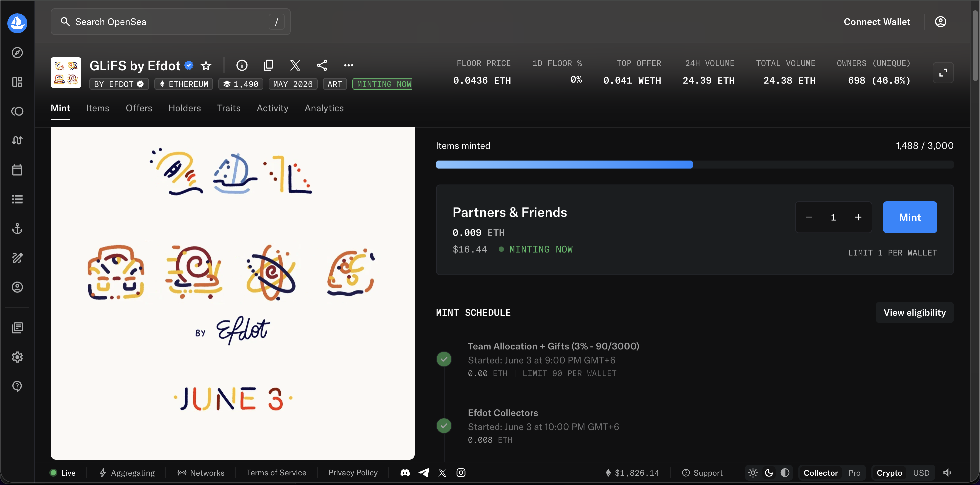Image resolution: width=980 pixels, height=485 pixels.
Task: Show collection info icon
Action: [242, 65]
